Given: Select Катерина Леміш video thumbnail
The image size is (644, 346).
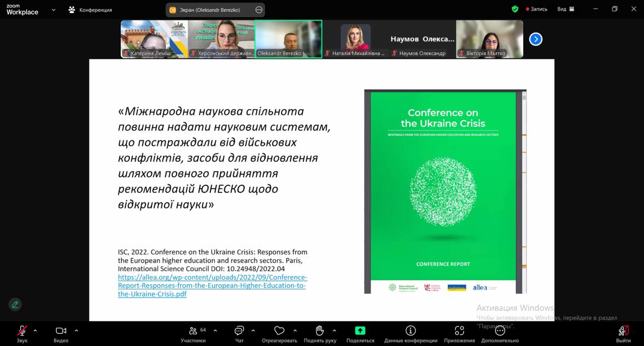Looking at the screenshot, I should coord(154,39).
